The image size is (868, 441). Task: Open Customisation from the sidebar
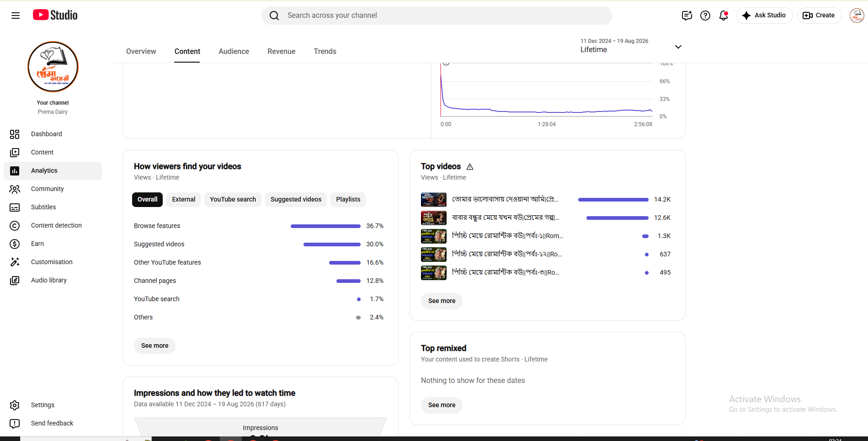[53, 262]
